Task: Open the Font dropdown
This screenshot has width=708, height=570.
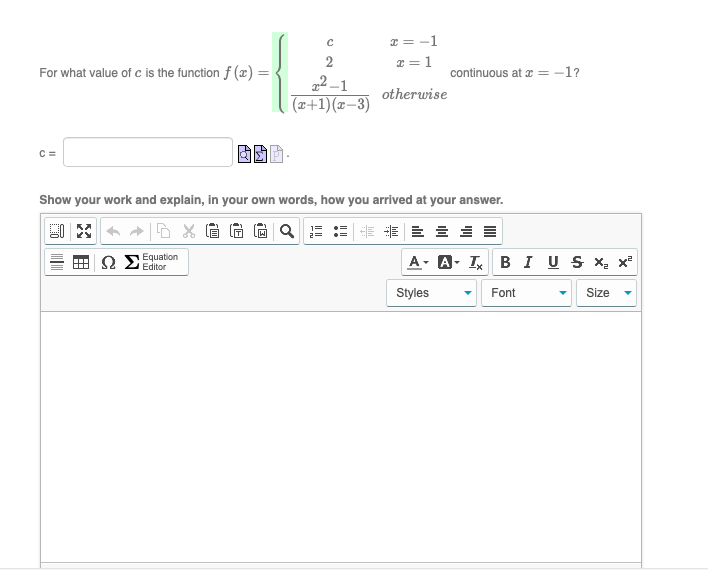Action: click(526, 293)
